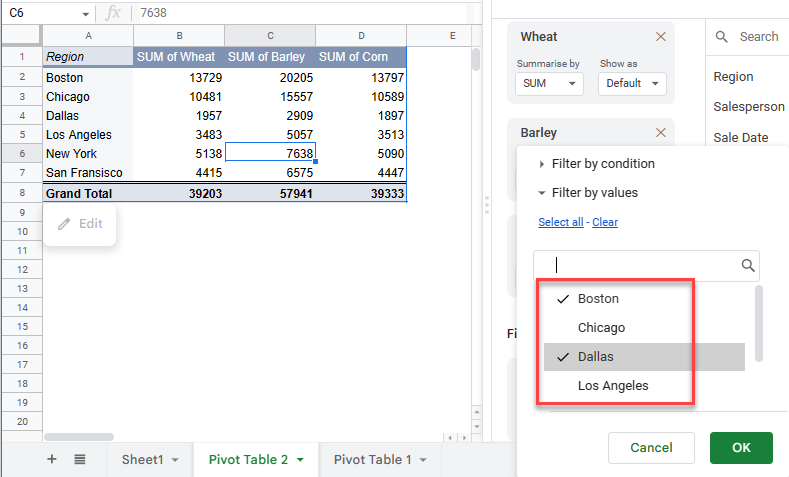The width and height of the screenshot is (789, 477).
Task: Open the Summarise by SUM dropdown
Action: tap(548, 84)
